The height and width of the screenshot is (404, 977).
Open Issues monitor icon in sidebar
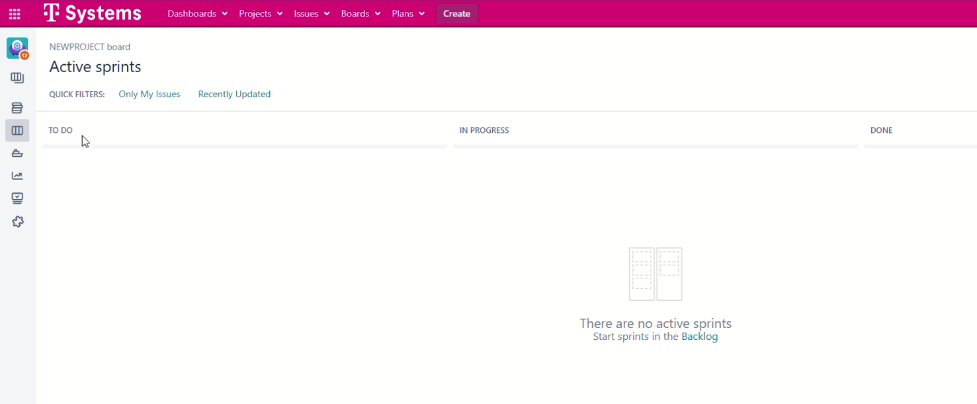point(17,198)
